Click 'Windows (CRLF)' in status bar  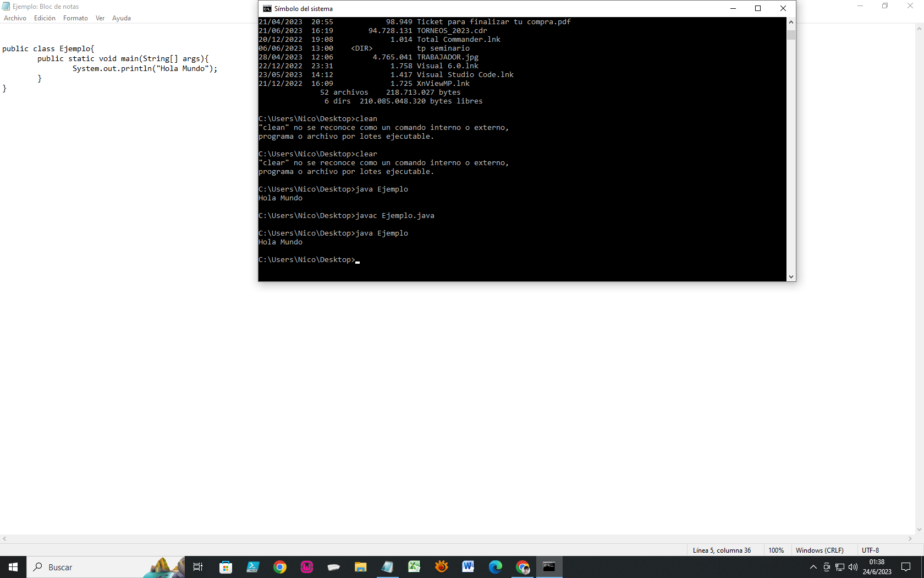(820, 550)
